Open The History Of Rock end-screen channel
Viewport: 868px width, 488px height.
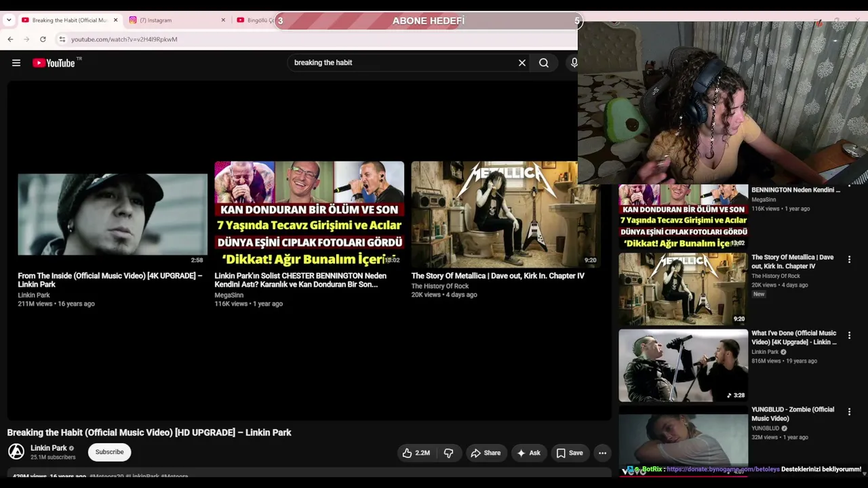[439, 286]
